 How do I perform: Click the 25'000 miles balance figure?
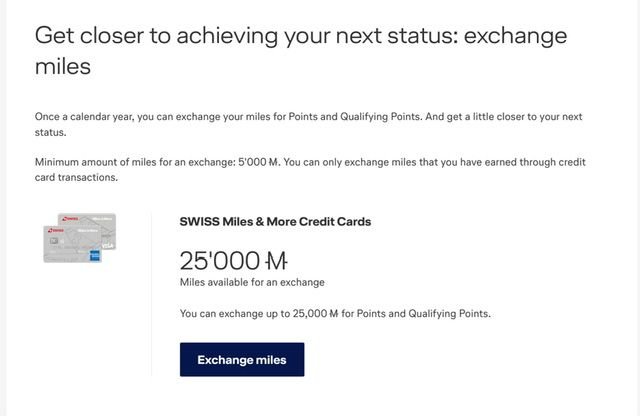(x=220, y=261)
